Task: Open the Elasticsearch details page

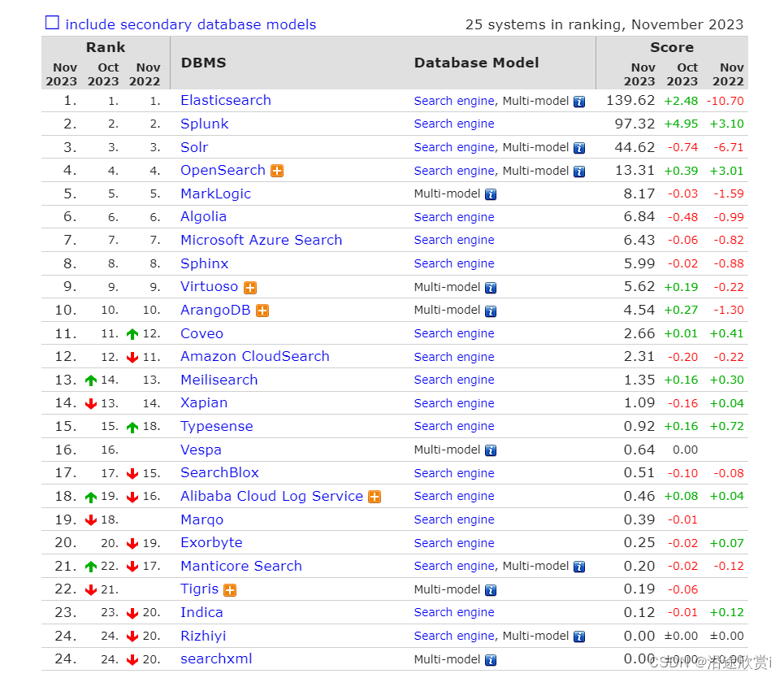Action: (x=225, y=101)
